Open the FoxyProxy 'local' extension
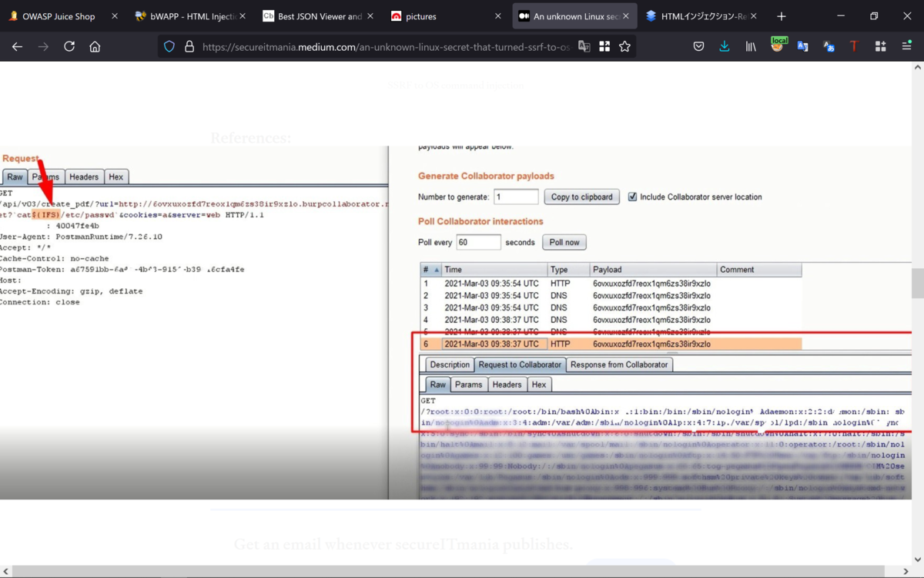The width and height of the screenshot is (924, 578). [778, 45]
